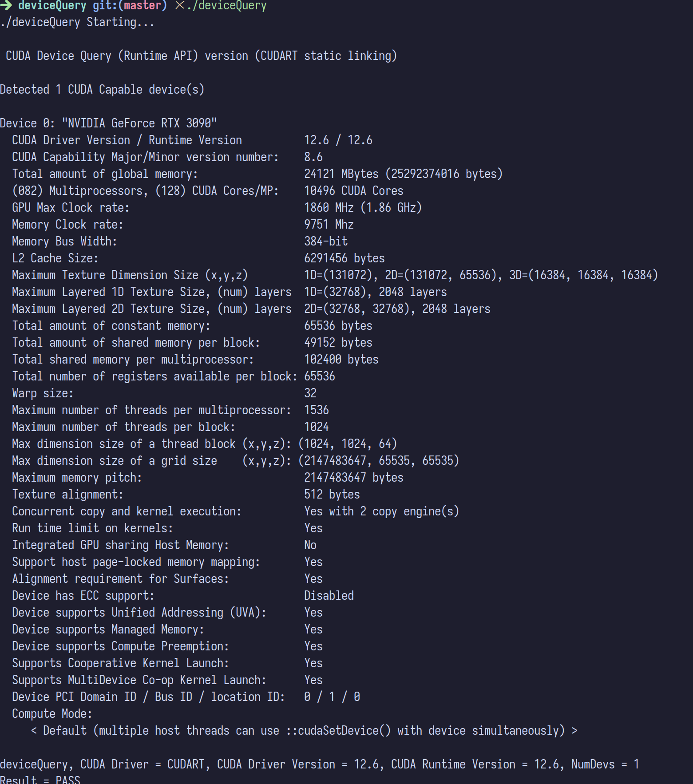This screenshot has height=784, width=693.
Task: Click the Compute Mode label
Action: click(52, 713)
